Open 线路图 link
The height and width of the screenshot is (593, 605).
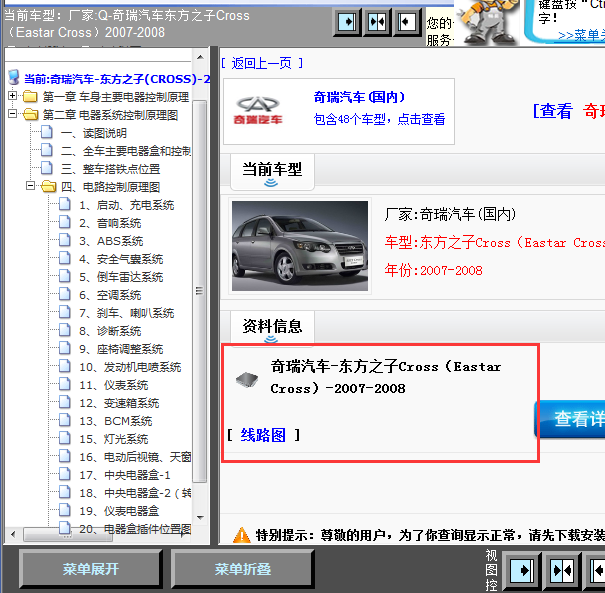coord(263,435)
